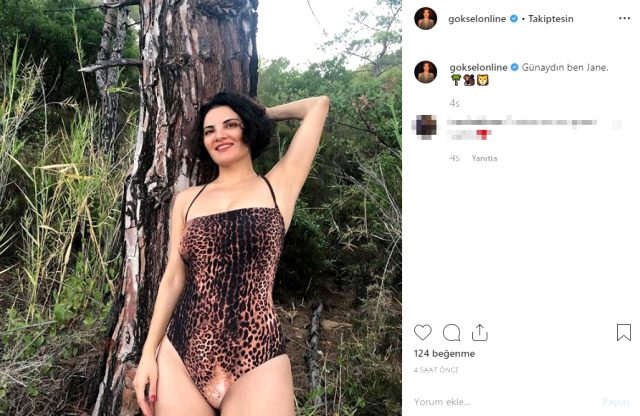This screenshot has width=640, height=416.
Task: Click the 4 SAAT ÖNCE timestamp
Action: click(x=436, y=370)
